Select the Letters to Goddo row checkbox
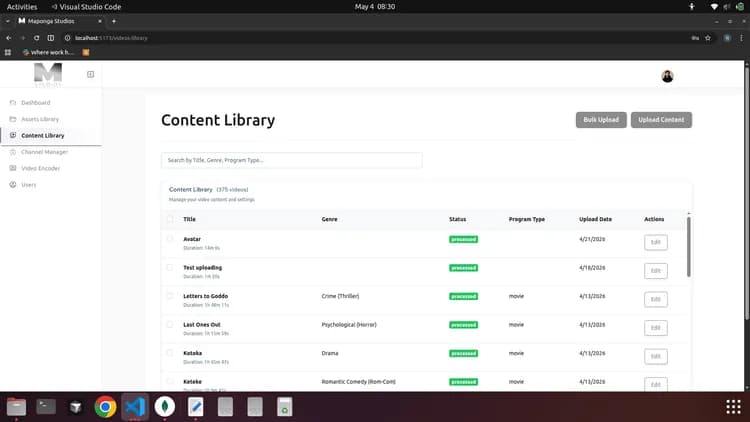The image size is (750, 422). tap(170, 296)
